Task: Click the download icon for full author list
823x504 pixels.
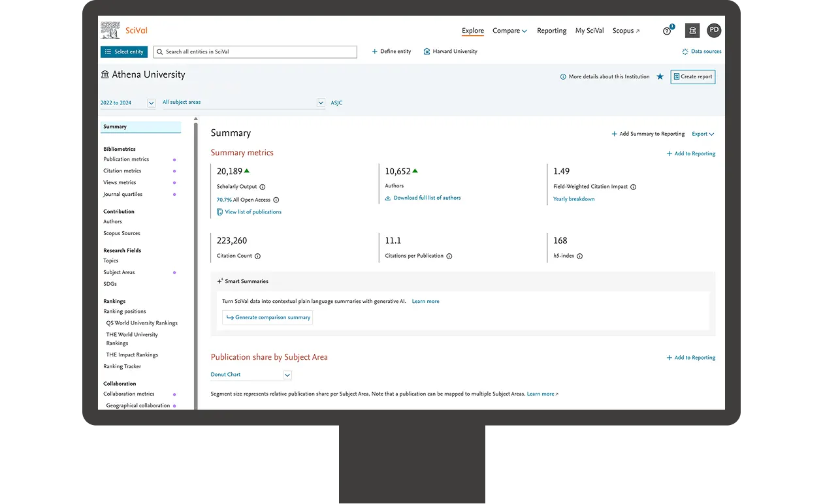Action: click(388, 198)
